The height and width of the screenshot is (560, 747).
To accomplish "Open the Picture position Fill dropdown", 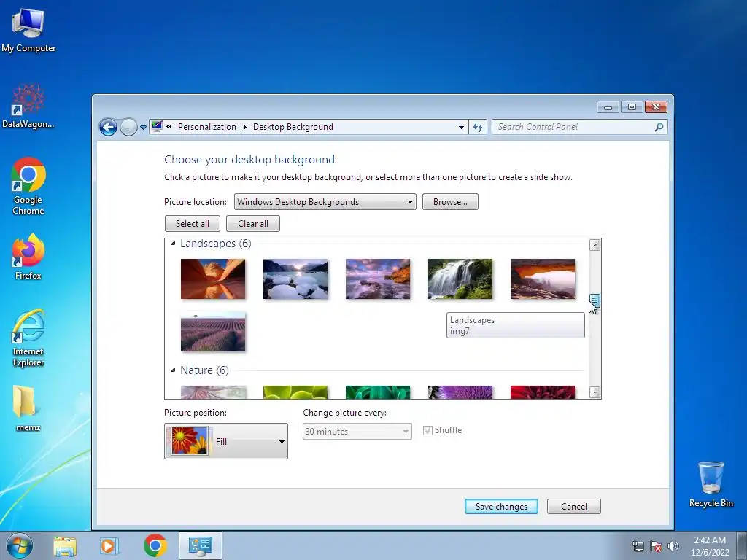I will tap(226, 441).
